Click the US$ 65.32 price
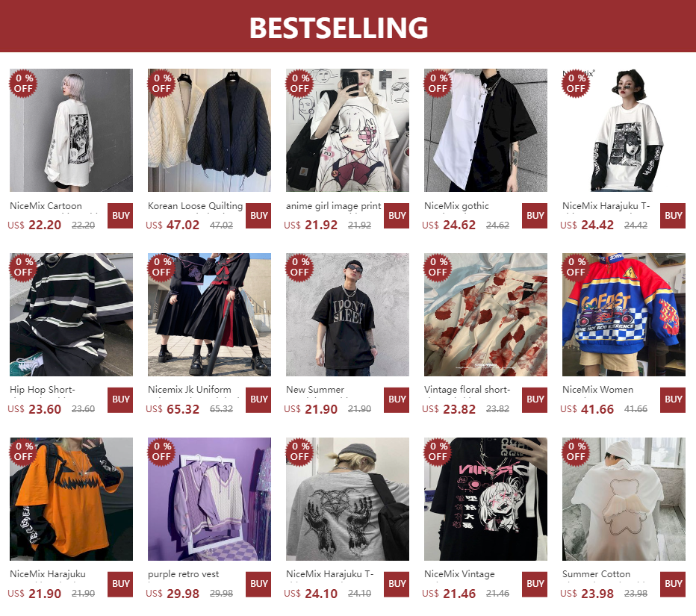Image resolution: width=696 pixels, height=616 pixels. pos(173,409)
